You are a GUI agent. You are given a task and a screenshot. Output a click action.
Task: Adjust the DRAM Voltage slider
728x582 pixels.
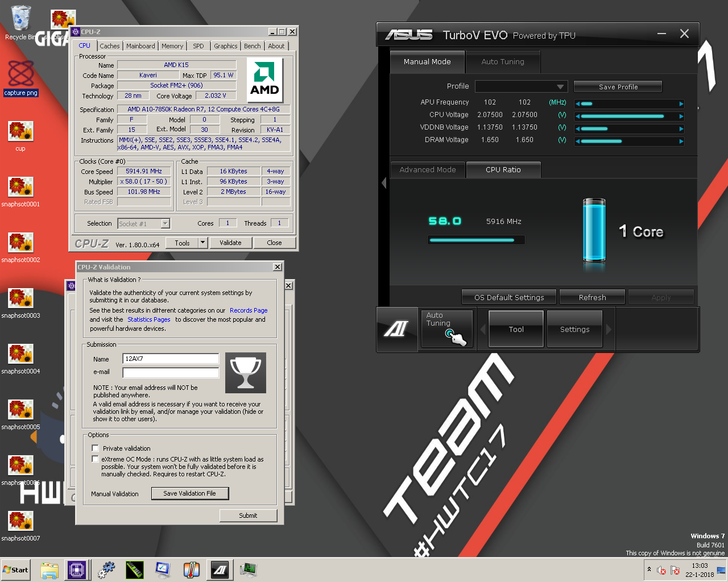pyautogui.click(x=629, y=142)
